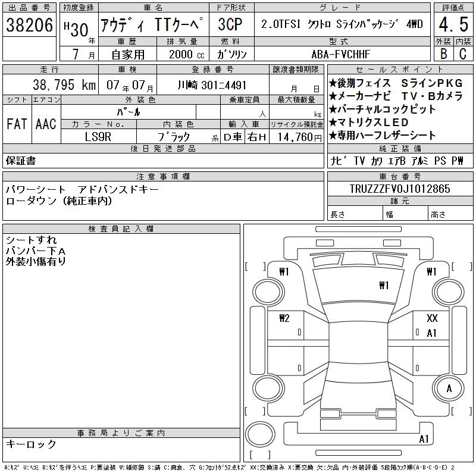This screenshot has height=476, width=476.
Task: Click the W1 marker at the top-left fender
Action: point(284,272)
